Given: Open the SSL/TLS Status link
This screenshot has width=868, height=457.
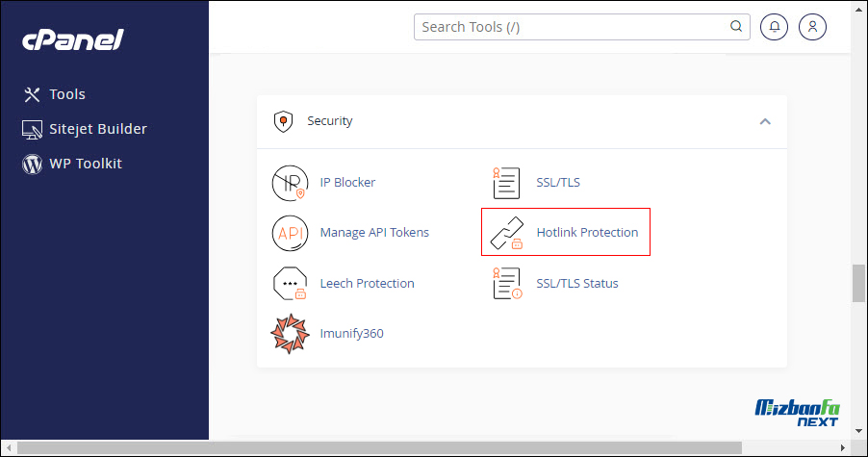Looking at the screenshot, I should coord(576,283).
